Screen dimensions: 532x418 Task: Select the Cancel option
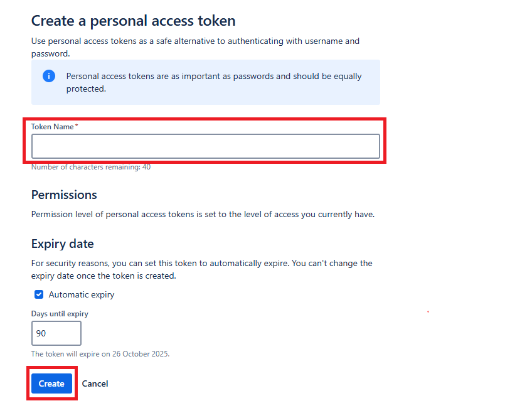pos(95,383)
